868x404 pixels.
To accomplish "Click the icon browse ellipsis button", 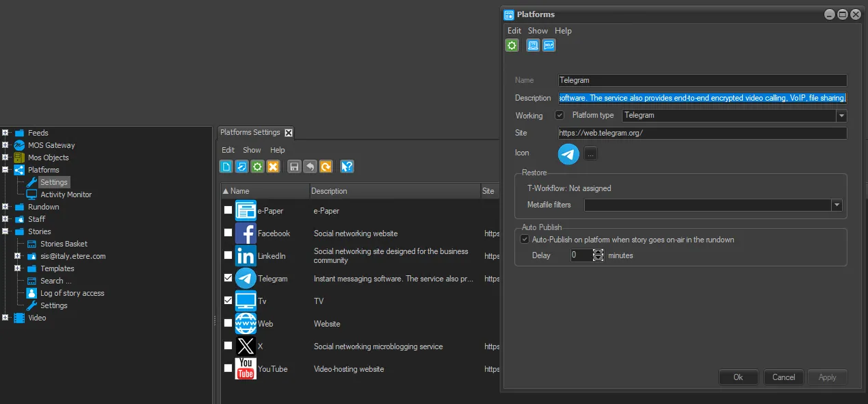I will coord(591,154).
